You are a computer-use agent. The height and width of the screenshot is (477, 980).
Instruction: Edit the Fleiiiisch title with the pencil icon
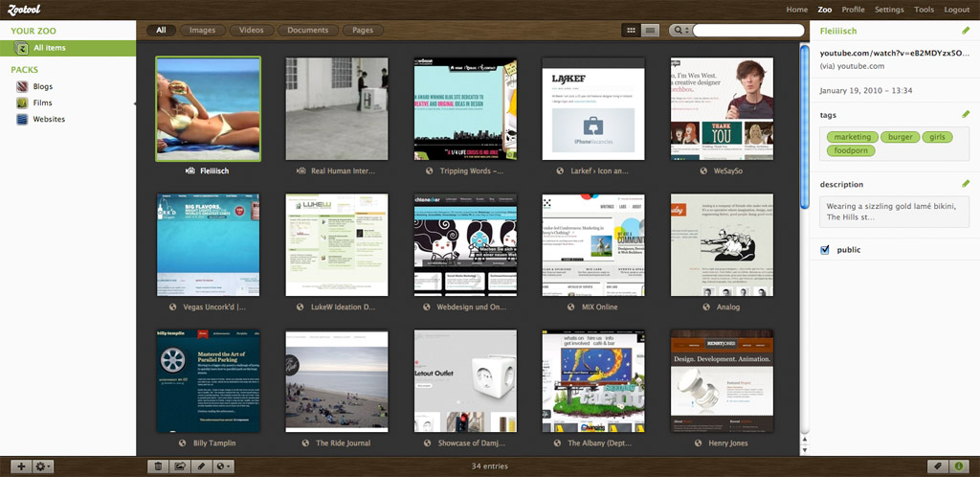click(x=966, y=32)
